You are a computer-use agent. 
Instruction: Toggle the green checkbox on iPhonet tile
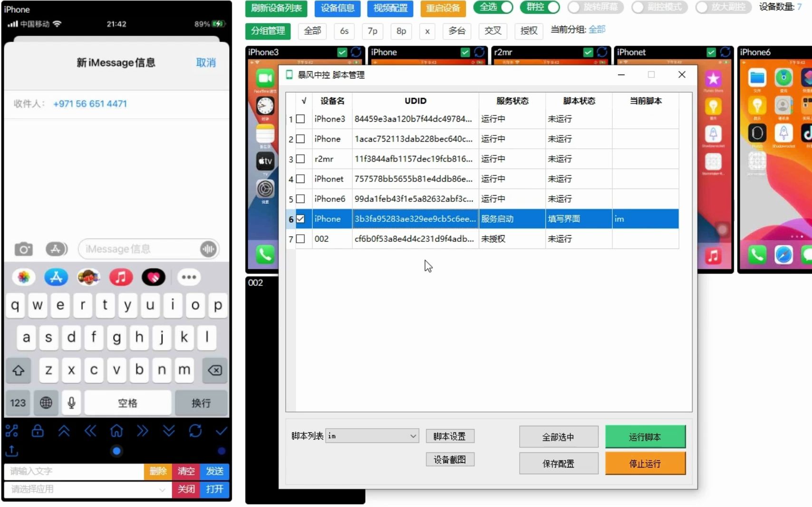click(x=711, y=52)
